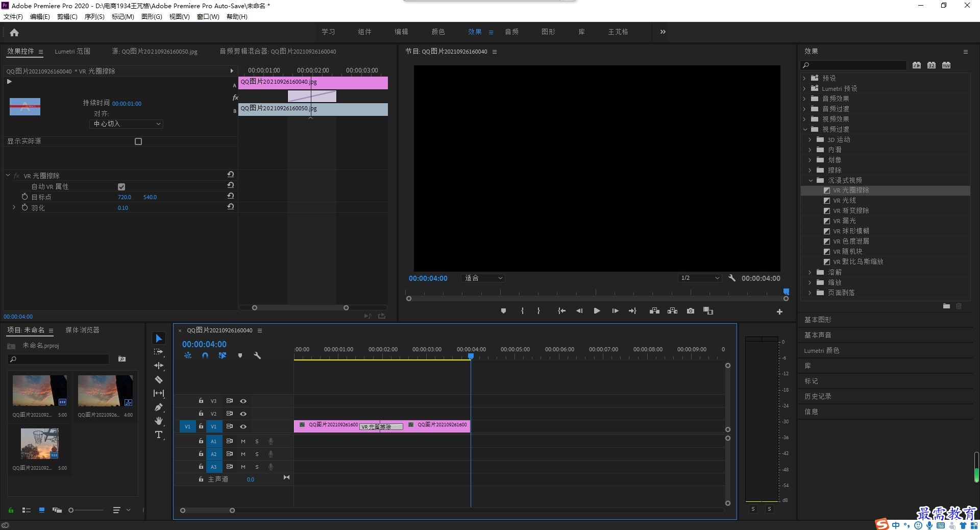
Task: Switch to 媒体浏览器 tab
Action: tap(82, 330)
